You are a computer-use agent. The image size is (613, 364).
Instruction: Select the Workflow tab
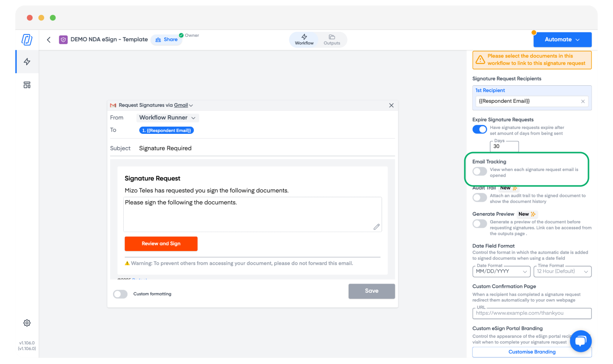tap(304, 39)
